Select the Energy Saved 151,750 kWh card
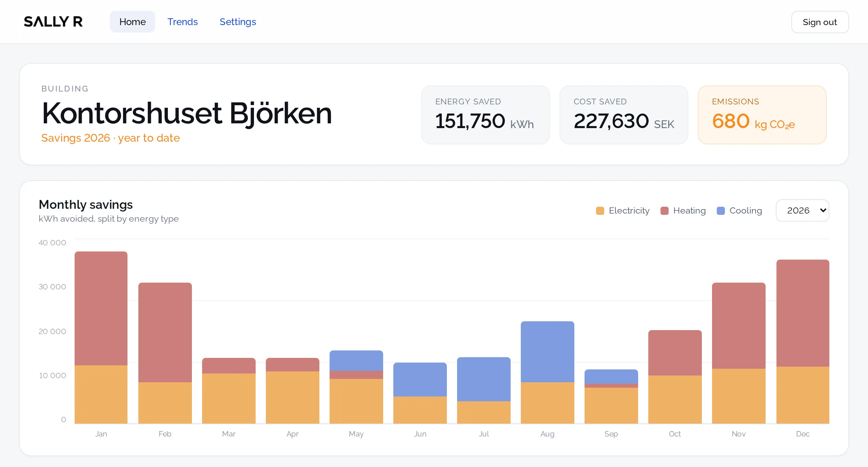 point(486,115)
